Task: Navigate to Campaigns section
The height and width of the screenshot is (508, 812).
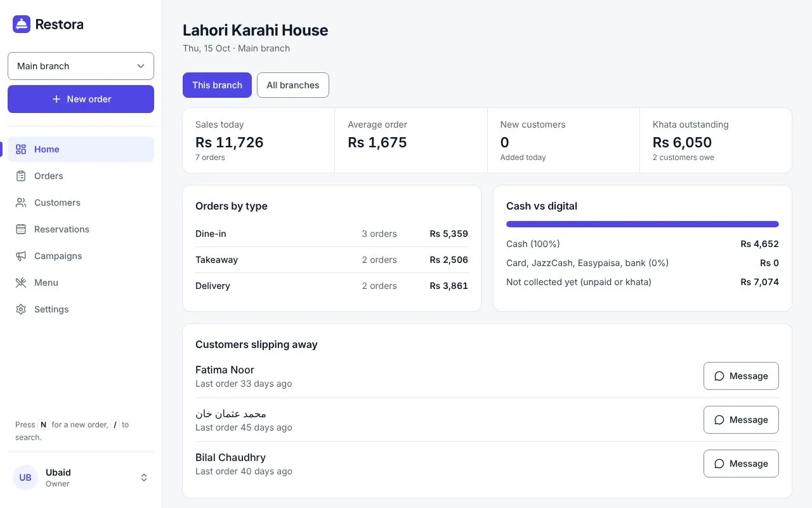Action: [x=81, y=256]
